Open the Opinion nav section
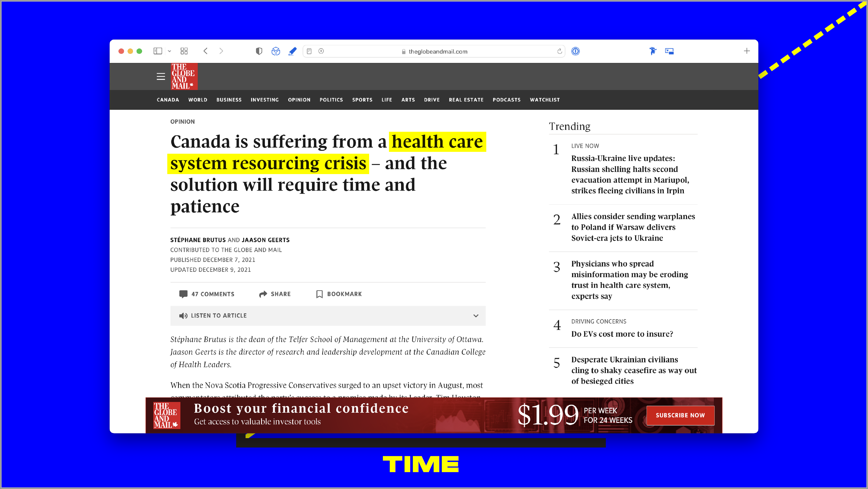 tap(299, 100)
